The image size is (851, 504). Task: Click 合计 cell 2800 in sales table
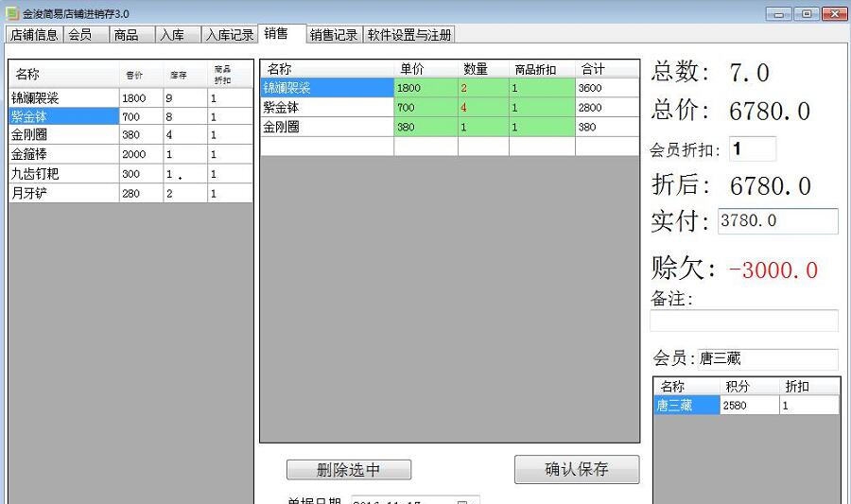tap(607, 108)
